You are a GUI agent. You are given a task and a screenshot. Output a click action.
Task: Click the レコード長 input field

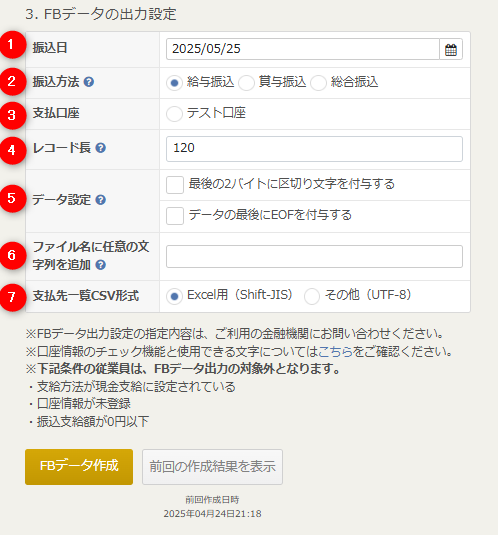[x=314, y=149]
